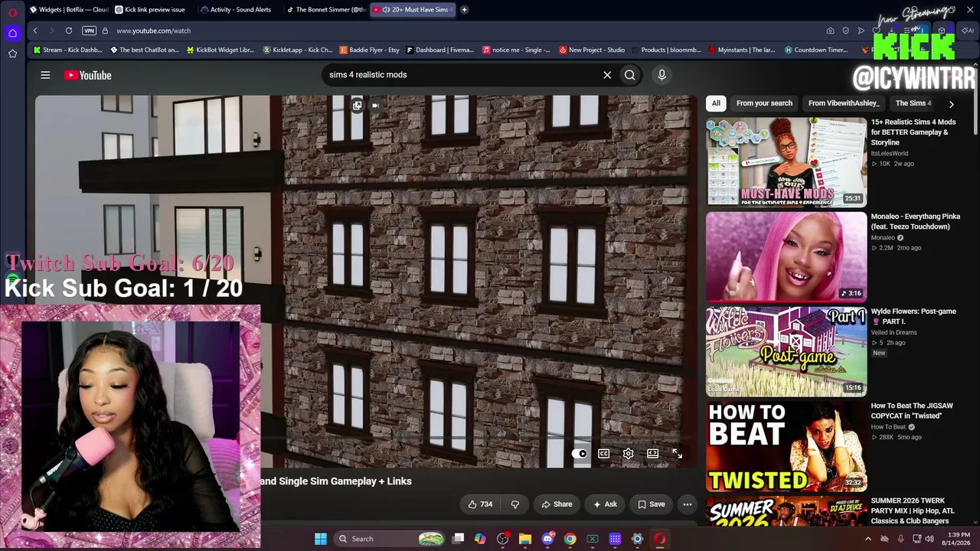Image resolution: width=980 pixels, height=551 pixels.
Task: Open the YouTube guide hamburger menu
Action: pos(45,75)
